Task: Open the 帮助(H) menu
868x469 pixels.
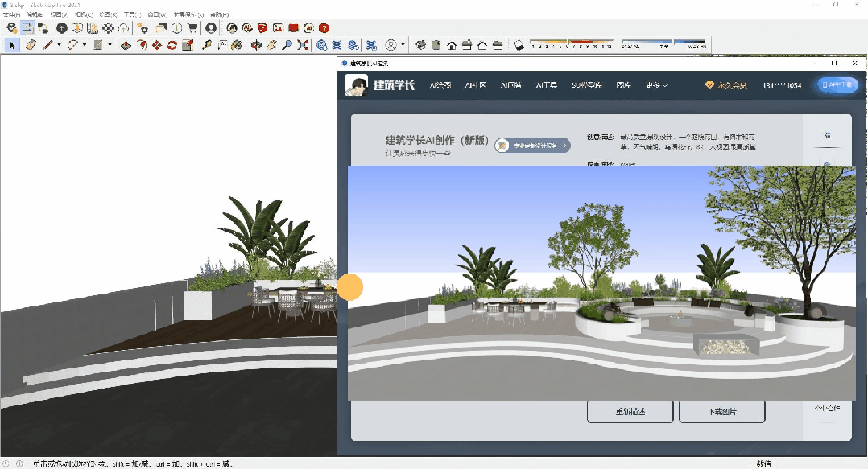Action: pyautogui.click(x=219, y=14)
